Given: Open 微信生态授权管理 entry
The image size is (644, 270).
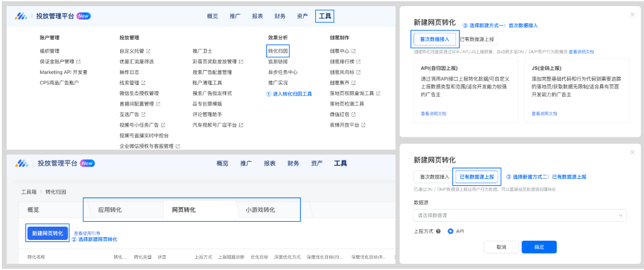Looking at the screenshot, I should pos(139,93).
